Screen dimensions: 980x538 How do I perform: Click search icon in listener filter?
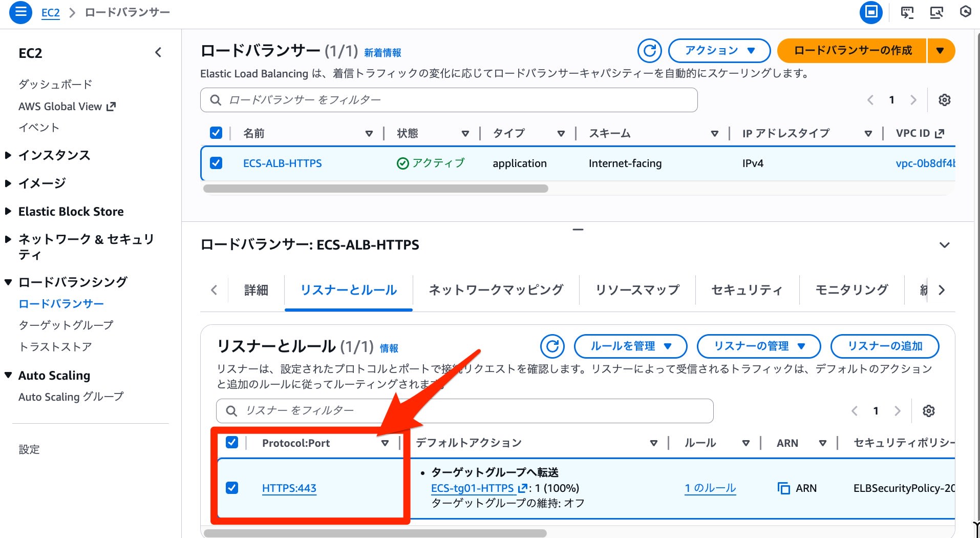click(x=231, y=411)
